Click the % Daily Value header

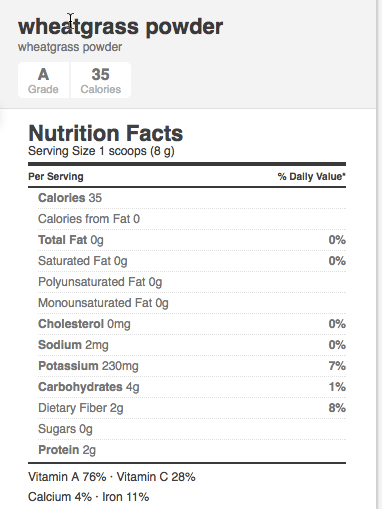point(312,176)
